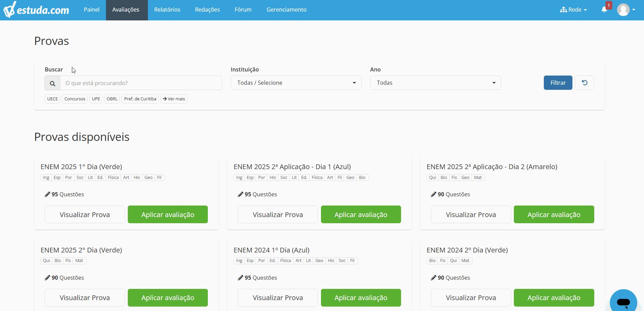Expand the Rede network dropdown

click(573, 10)
